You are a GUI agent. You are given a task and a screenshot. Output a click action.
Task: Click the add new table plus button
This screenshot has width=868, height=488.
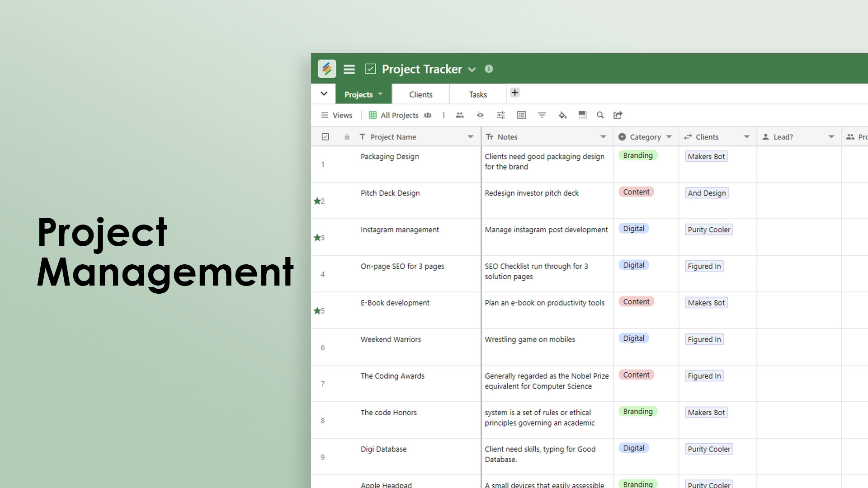click(x=514, y=93)
